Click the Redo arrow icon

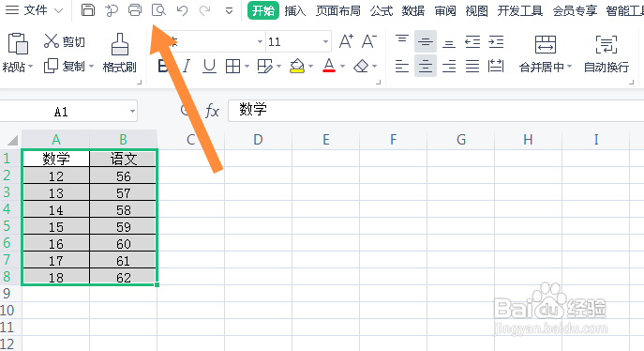click(x=205, y=10)
